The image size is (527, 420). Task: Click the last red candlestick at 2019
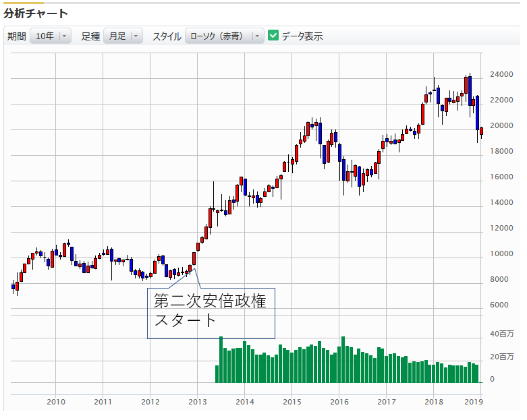(481, 131)
